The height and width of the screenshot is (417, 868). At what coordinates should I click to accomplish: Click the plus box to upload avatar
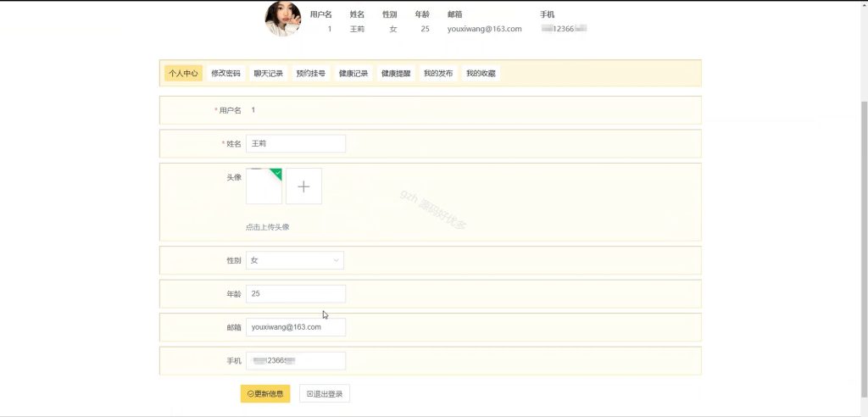click(303, 186)
